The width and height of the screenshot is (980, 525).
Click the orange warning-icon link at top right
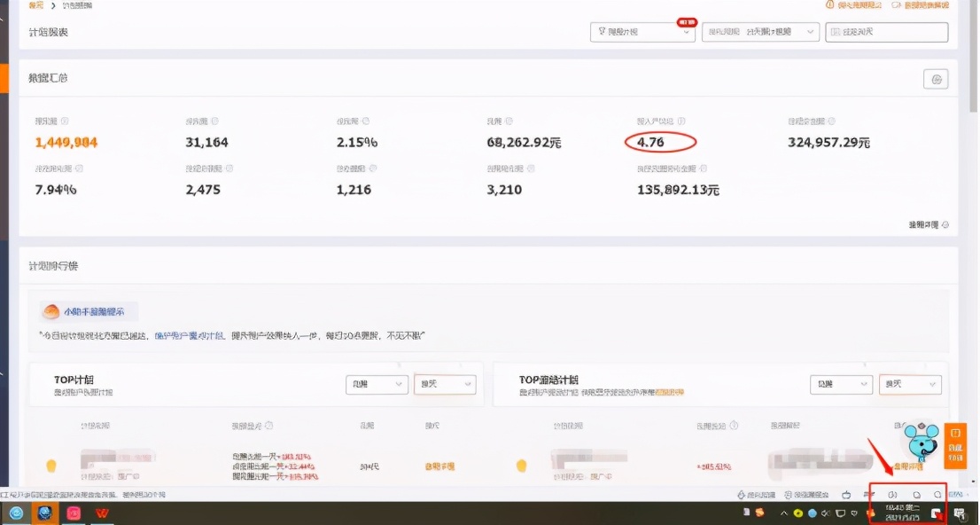pyautogui.click(x=854, y=5)
